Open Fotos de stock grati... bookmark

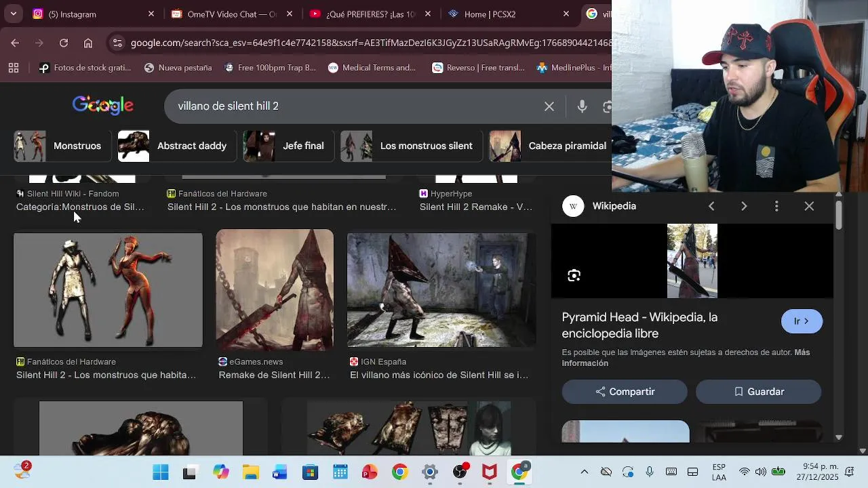pos(85,68)
